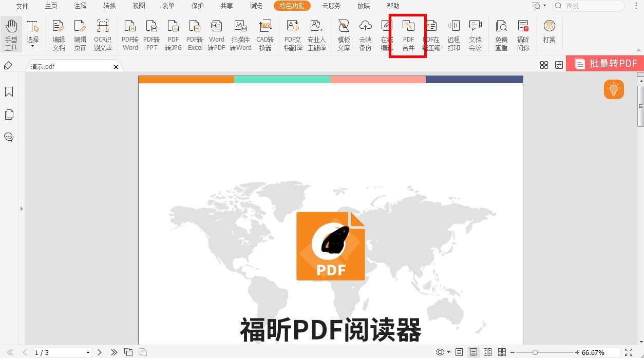The image size is (644, 358).
Task: Select the Hand tool in the left toolbar
Action: [11, 33]
